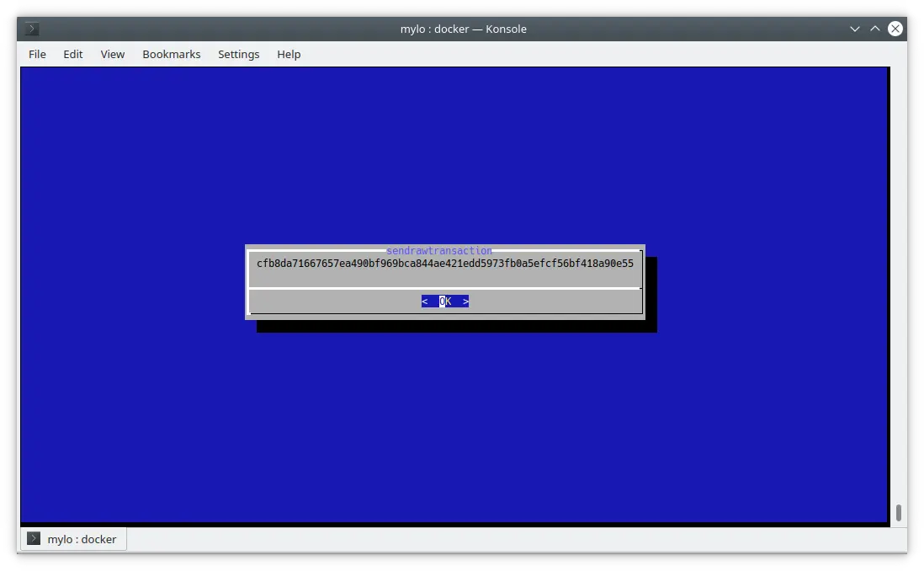
Task: Click the terminal scrollbar handle
Action: click(898, 512)
